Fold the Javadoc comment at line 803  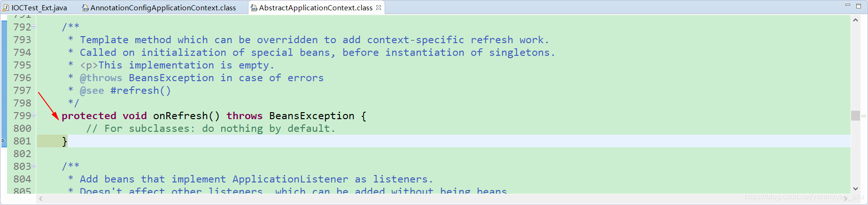(x=34, y=167)
